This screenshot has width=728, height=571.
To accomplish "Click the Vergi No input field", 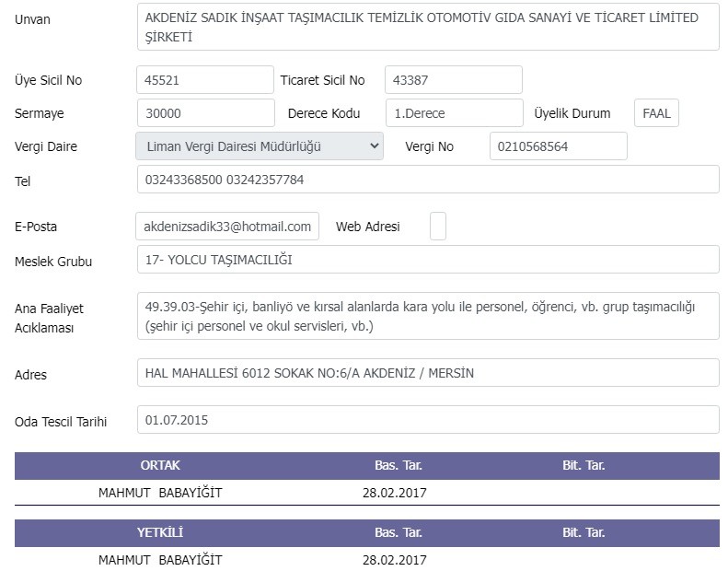I will coord(558,146).
